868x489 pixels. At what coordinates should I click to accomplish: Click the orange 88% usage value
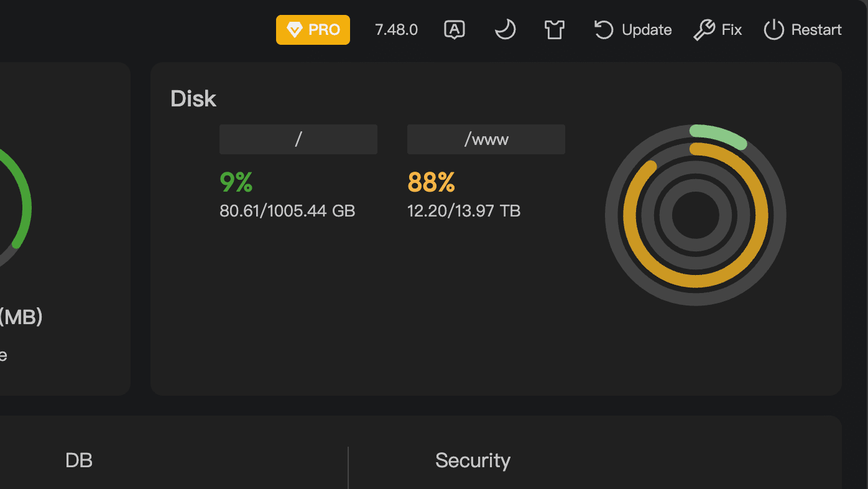[432, 182]
